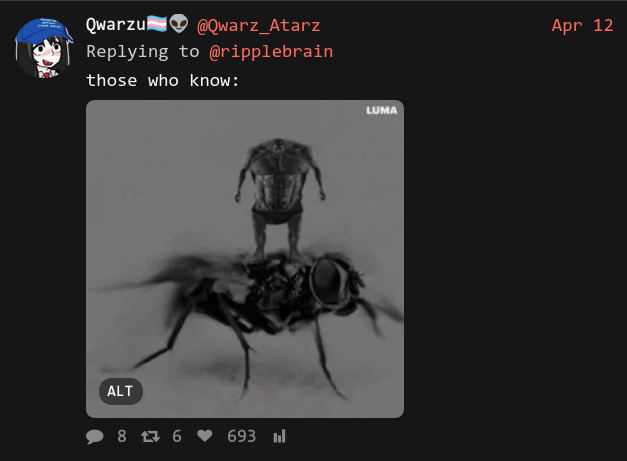This screenshot has height=461, width=627.
Task: Click the "those who know:" post text
Action: pyautogui.click(x=163, y=80)
